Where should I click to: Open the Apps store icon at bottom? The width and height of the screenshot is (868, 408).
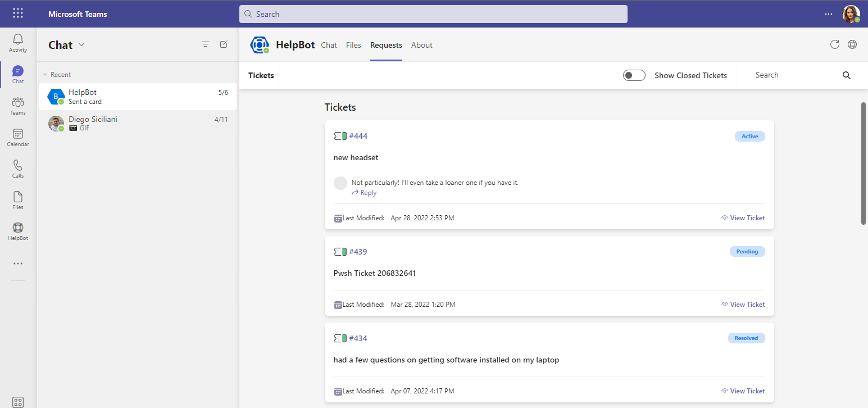[x=18, y=402]
